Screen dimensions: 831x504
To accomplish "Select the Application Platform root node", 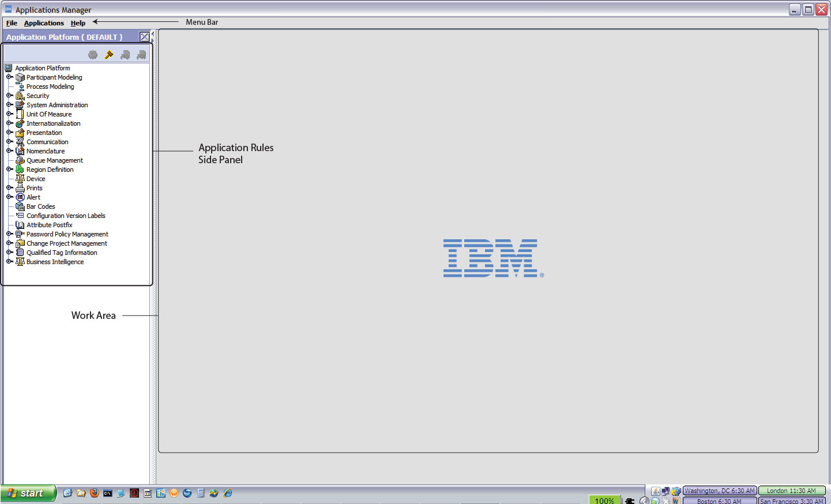I will click(43, 68).
